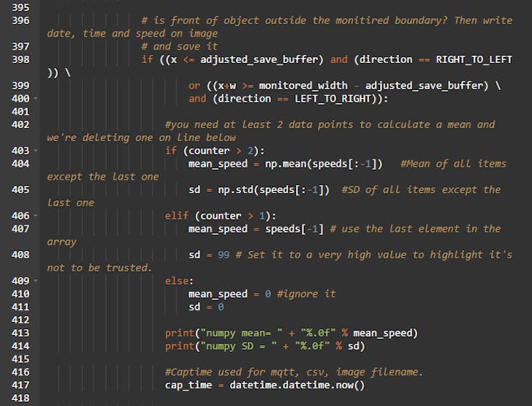Click the "numpy SD = " string on line 414
Screen dimensions: 532x406
[x=238, y=346]
